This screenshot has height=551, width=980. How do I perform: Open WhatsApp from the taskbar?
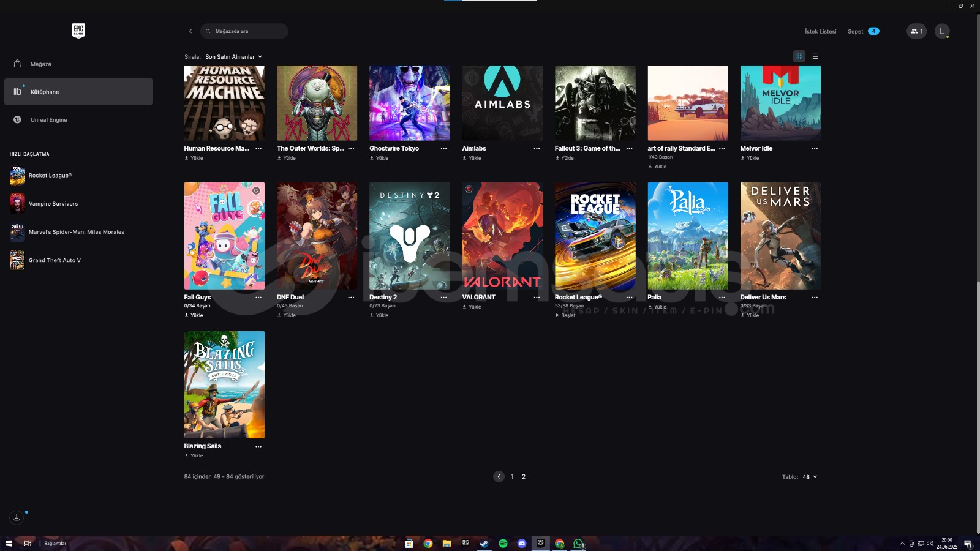coord(578,544)
